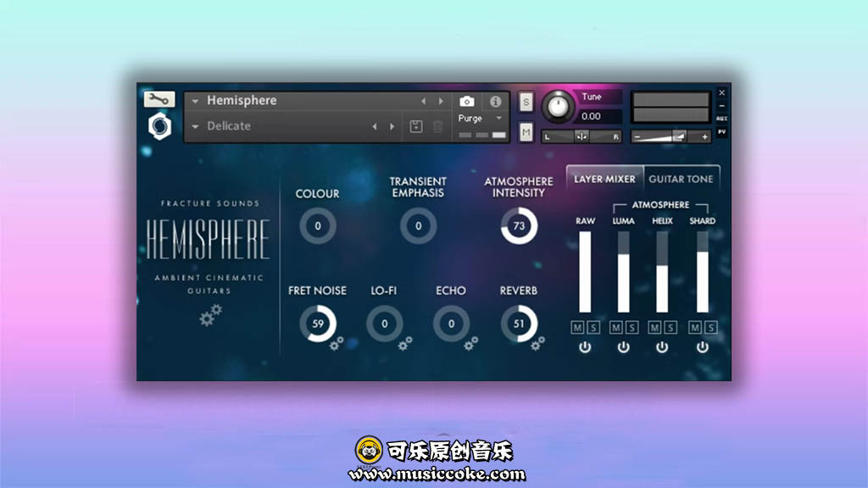
Task: Switch to the Guitar Tone tab
Action: coord(681,180)
